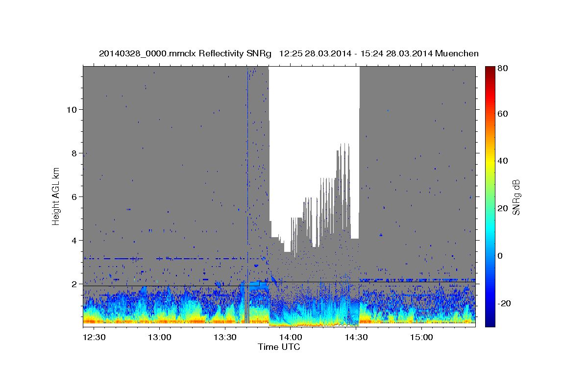Click the colorbar value -20
The width and height of the screenshot is (588, 392).
pyautogui.click(x=505, y=303)
